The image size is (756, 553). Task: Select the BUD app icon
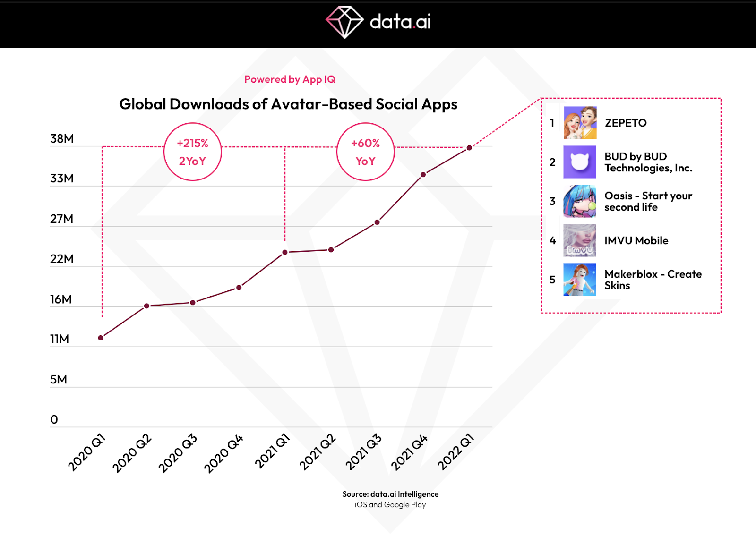click(580, 162)
